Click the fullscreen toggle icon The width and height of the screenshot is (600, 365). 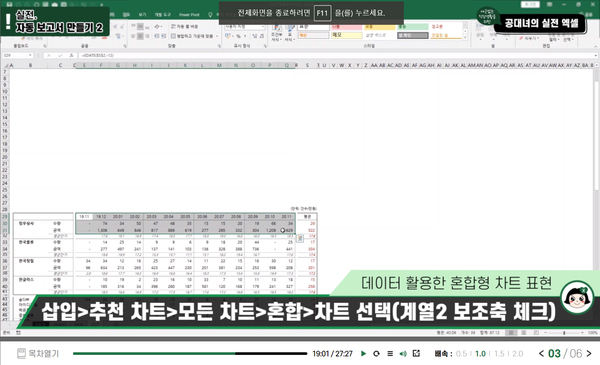pos(416,354)
